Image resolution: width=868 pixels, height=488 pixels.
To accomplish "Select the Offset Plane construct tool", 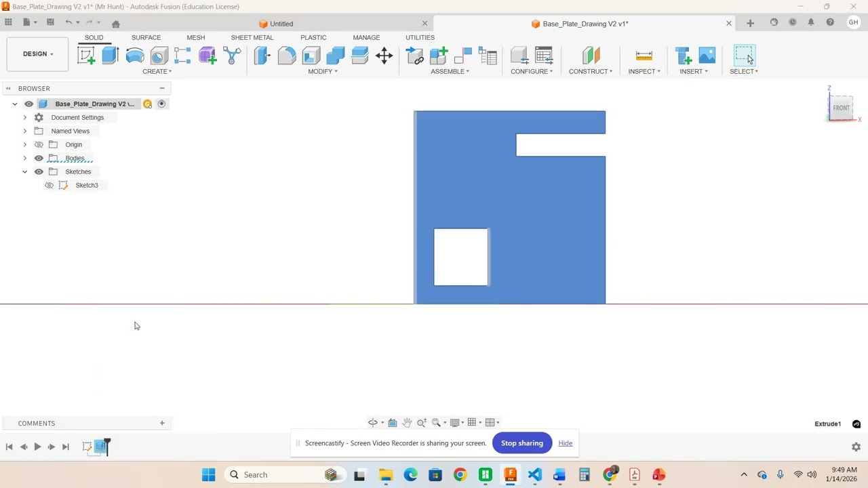I will click(x=591, y=56).
